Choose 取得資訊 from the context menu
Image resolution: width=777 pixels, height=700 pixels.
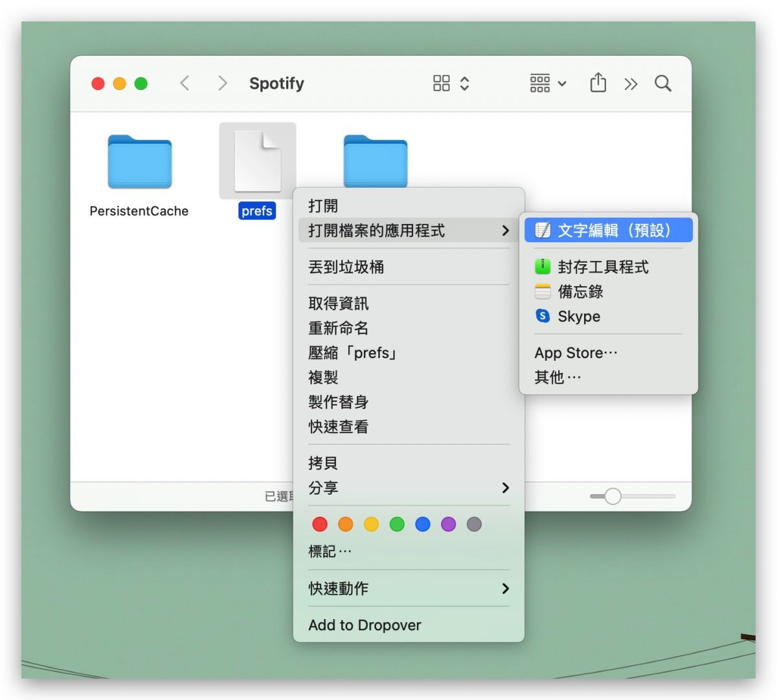click(x=409, y=304)
